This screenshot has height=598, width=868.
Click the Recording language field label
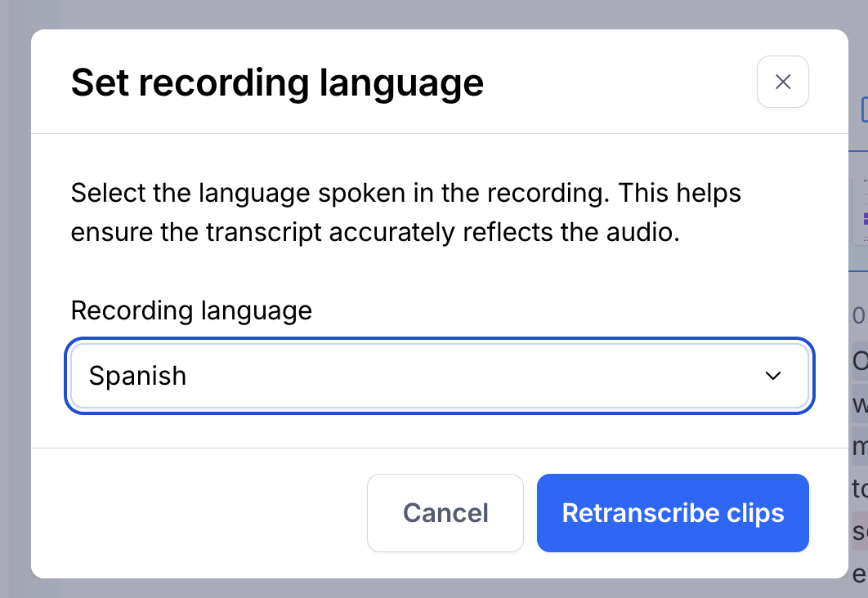click(x=191, y=310)
